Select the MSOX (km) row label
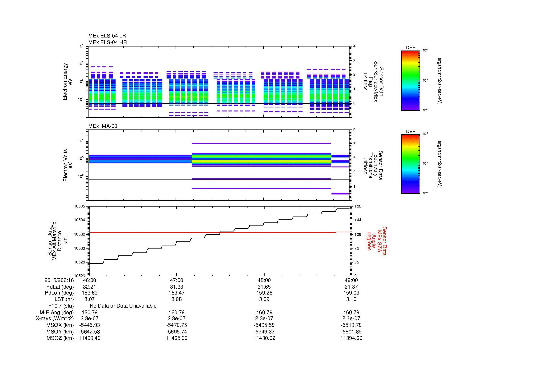The width and height of the screenshot is (555, 392). click(x=60, y=325)
